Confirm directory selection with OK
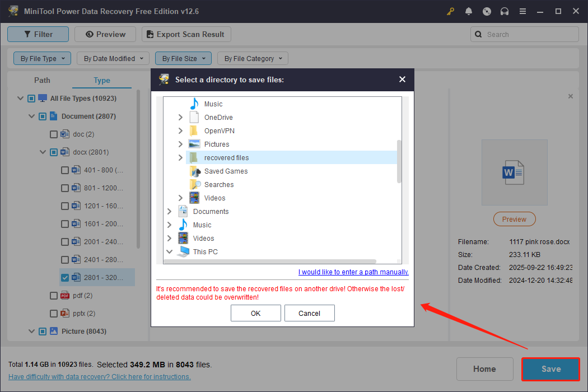The height and width of the screenshot is (392, 588). [255, 313]
